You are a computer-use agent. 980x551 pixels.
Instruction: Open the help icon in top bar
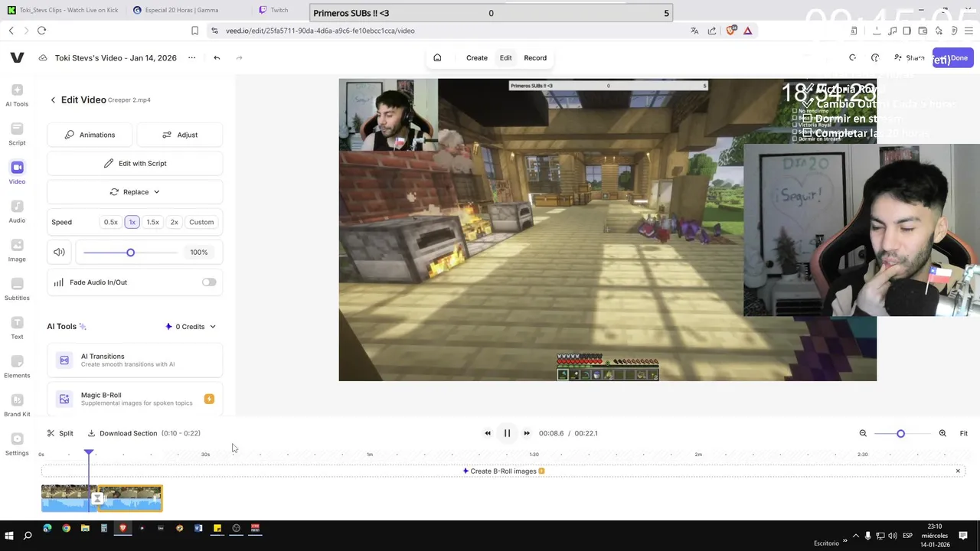point(875,58)
